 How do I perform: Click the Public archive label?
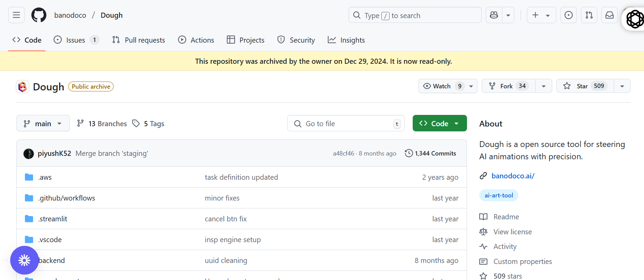coord(91,87)
